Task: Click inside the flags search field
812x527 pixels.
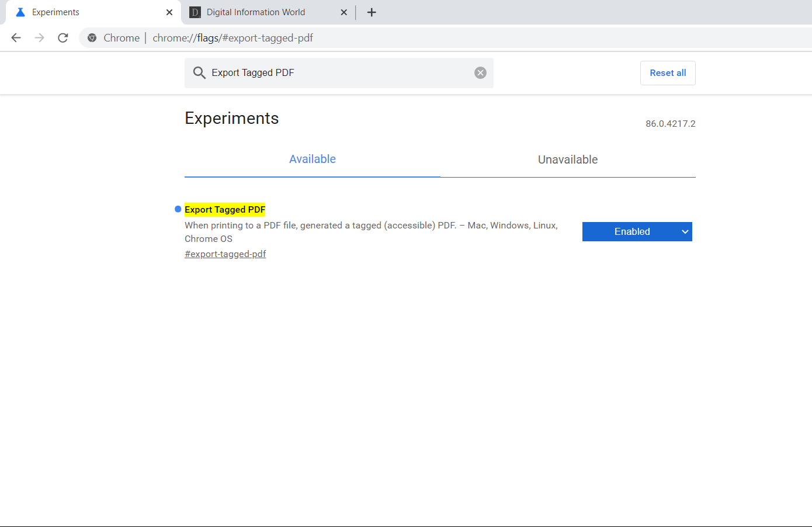Action: click(x=339, y=72)
